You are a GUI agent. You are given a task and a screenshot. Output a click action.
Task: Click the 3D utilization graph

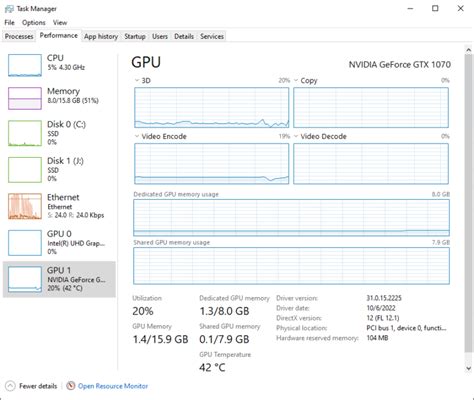point(212,108)
